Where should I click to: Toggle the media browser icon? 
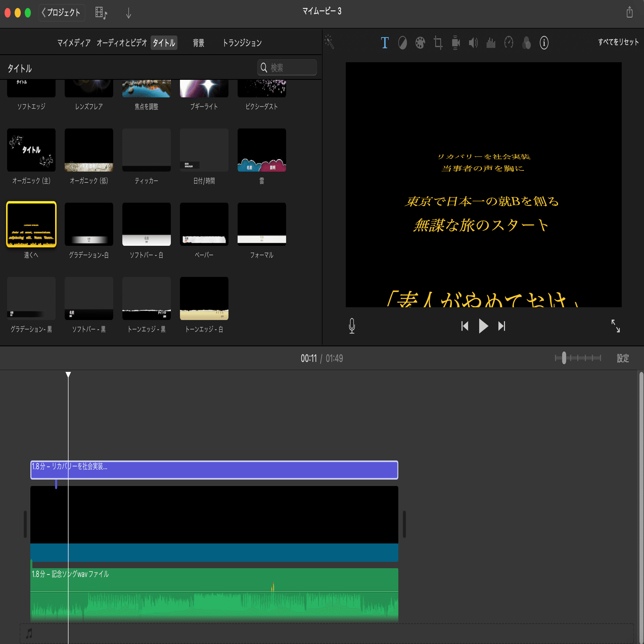(x=101, y=13)
